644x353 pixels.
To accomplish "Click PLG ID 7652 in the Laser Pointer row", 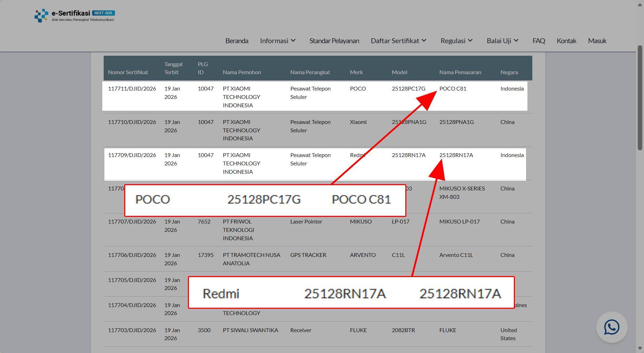I will [204, 221].
